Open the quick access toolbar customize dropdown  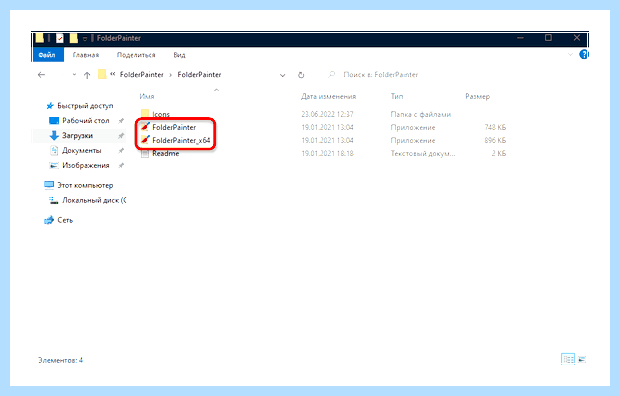[x=85, y=39]
